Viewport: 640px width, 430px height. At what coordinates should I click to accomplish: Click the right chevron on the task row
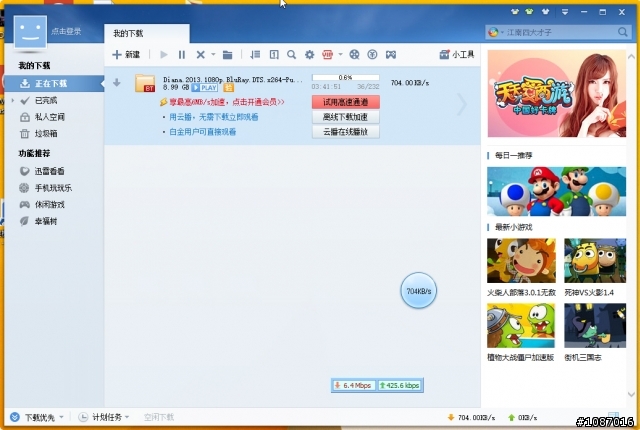462,105
